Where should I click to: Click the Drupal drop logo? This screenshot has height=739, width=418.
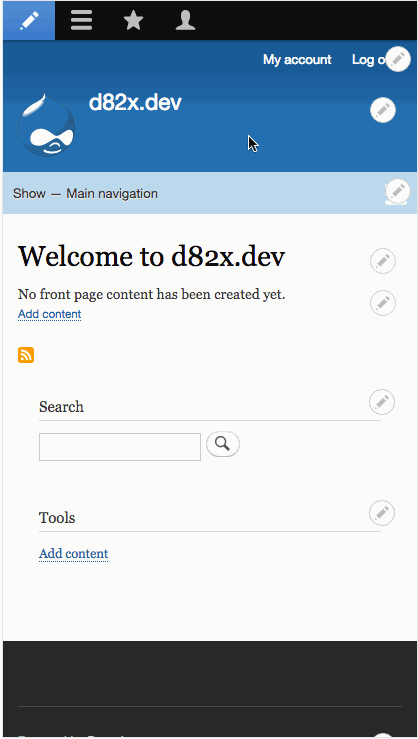pyautogui.click(x=46, y=125)
